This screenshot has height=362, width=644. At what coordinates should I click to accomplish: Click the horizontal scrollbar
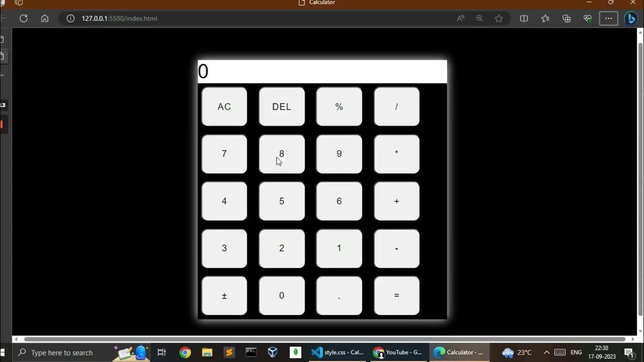pyautogui.click(x=325, y=339)
